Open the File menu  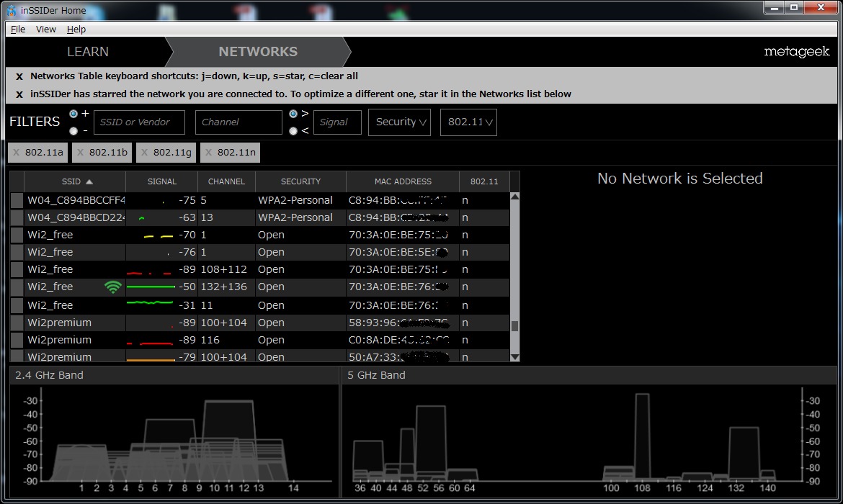pos(18,30)
